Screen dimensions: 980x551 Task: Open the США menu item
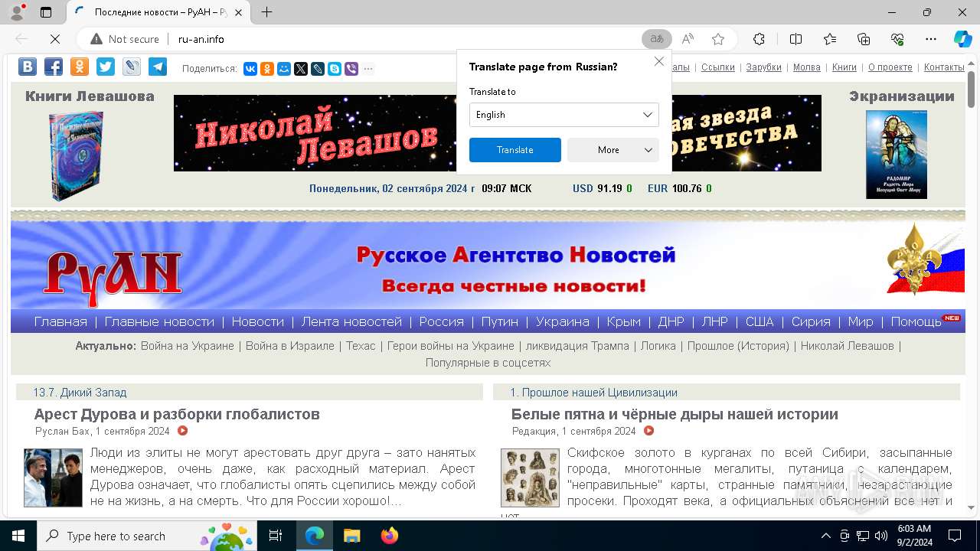tap(759, 321)
